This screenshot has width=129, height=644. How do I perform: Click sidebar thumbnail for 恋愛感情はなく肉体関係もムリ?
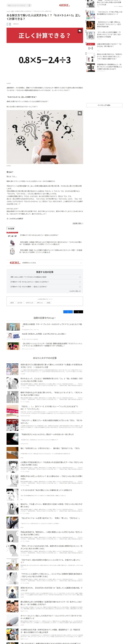[x=91, y=67]
